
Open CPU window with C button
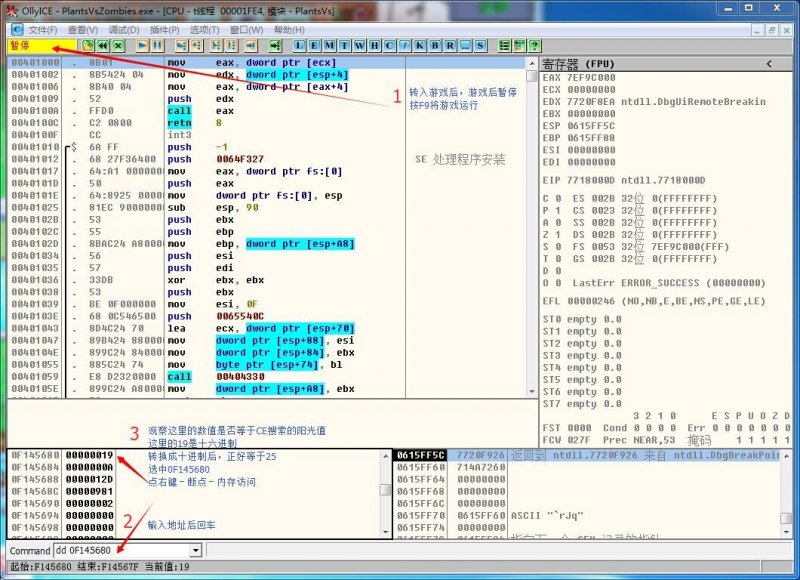tap(390, 46)
